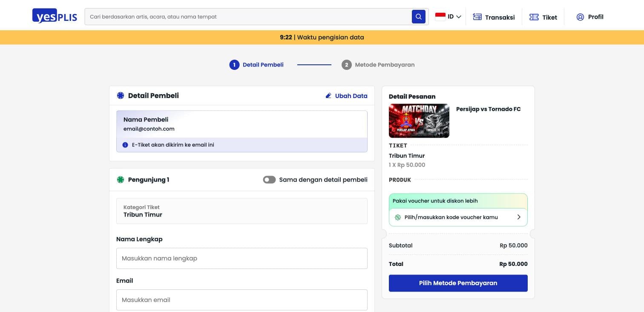
Task: Click the Tiket ticket icon
Action: [534, 17]
